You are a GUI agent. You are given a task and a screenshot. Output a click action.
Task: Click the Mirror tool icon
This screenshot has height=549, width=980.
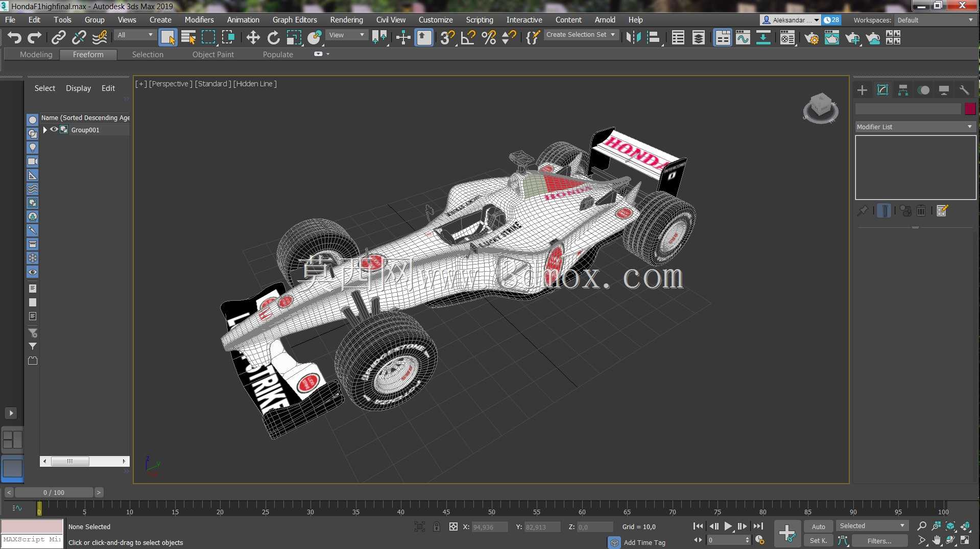[633, 38]
